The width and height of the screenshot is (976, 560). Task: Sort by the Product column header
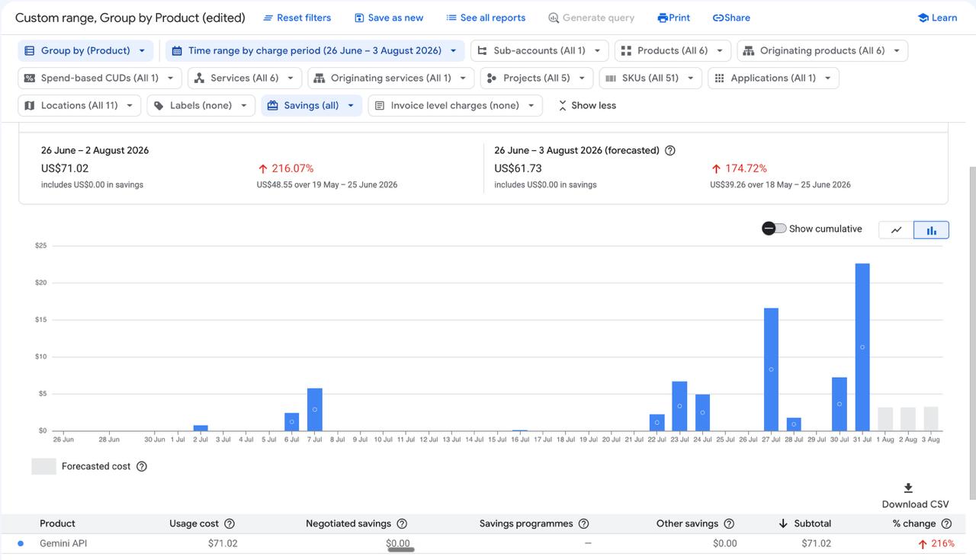pyautogui.click(x=57, y=523)
